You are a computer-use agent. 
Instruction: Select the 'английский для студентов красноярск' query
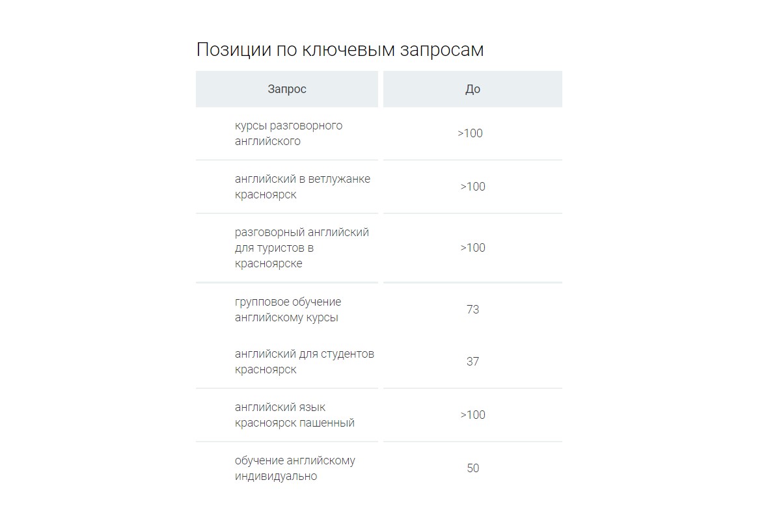(x=305, y=362)
